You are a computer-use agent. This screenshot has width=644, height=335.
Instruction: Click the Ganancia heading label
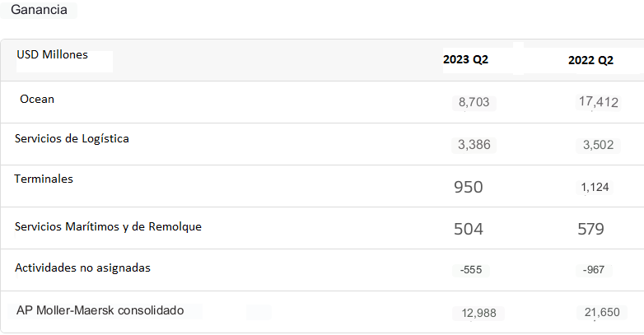(39, 9)
